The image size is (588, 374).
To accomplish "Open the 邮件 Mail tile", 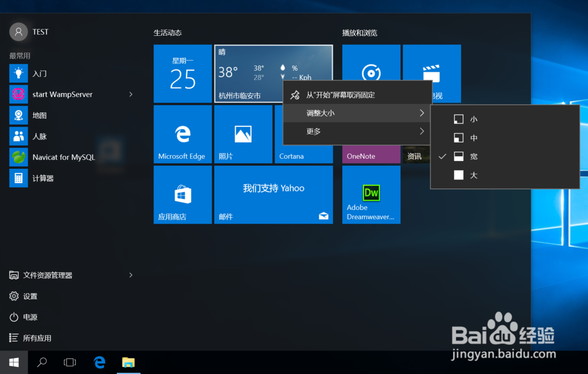I will (273, 195).
